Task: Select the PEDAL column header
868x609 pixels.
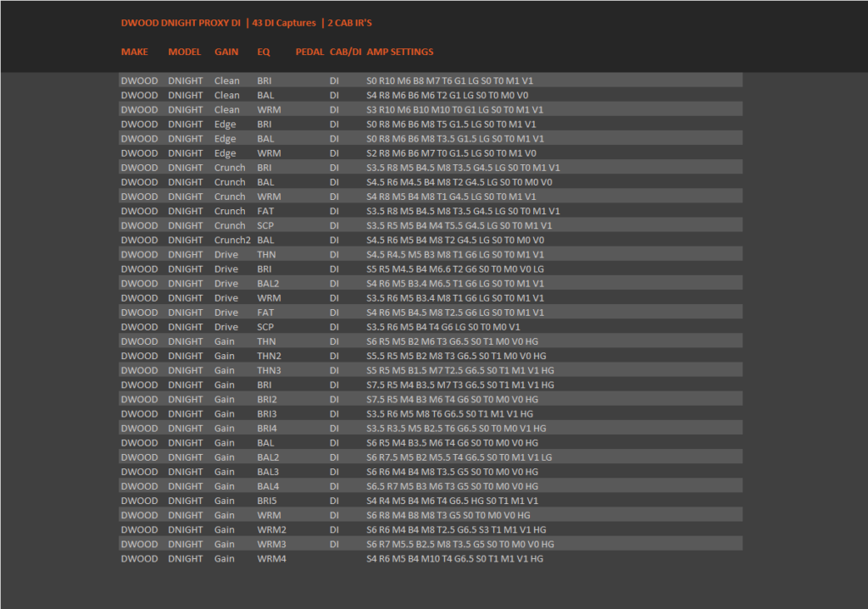Action: point(309,52)
